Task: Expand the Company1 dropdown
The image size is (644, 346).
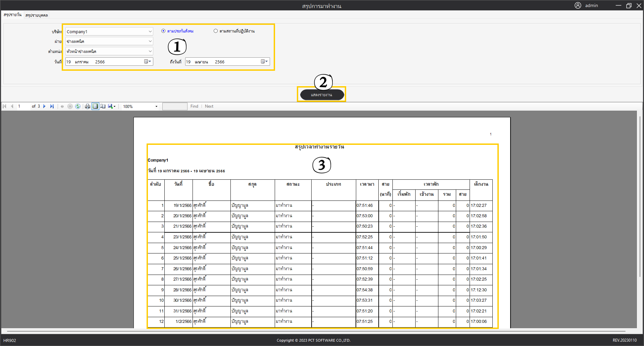Action: coord(150,32)
